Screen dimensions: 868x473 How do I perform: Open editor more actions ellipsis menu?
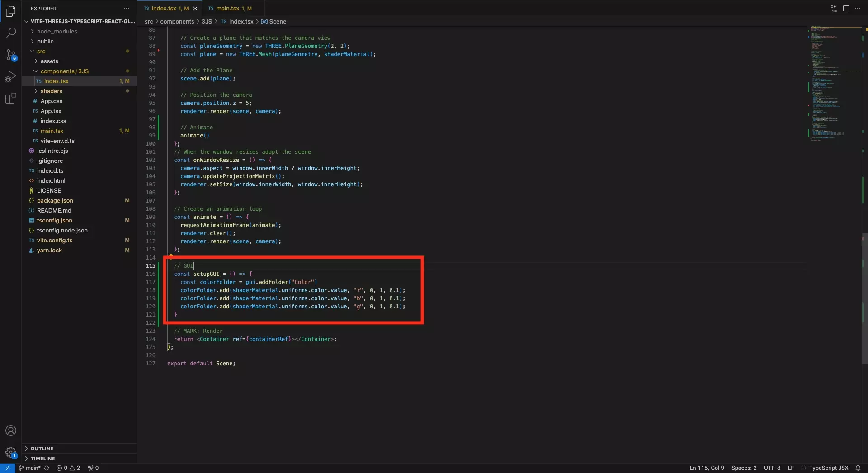858,9
